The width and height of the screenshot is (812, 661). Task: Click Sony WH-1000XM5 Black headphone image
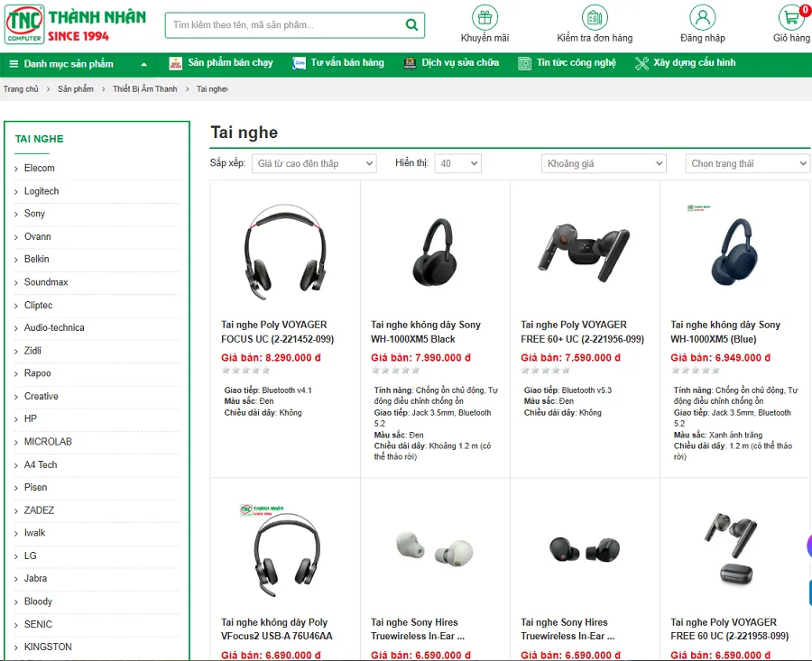pos(435,252)
